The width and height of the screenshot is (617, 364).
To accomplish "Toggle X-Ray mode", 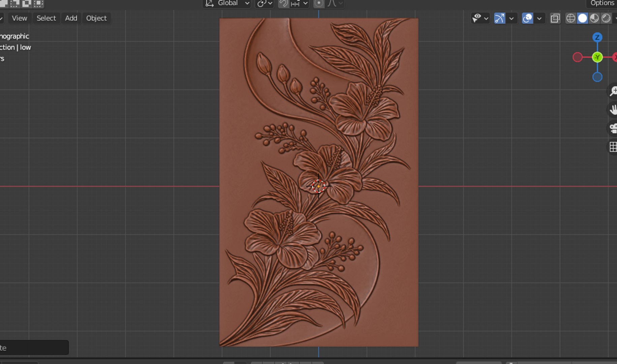I will [x=555, y=18].
